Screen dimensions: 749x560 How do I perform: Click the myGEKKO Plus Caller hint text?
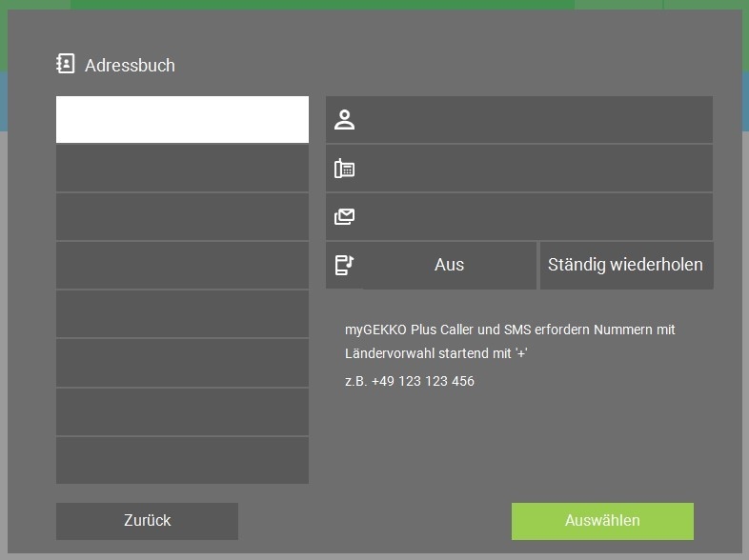click(x=510, y=341)
